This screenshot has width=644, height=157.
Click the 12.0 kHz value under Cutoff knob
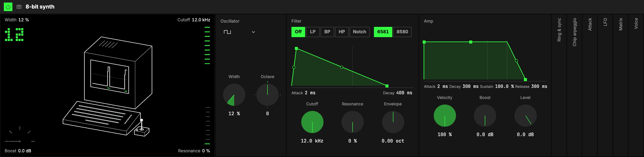(312, 141)
